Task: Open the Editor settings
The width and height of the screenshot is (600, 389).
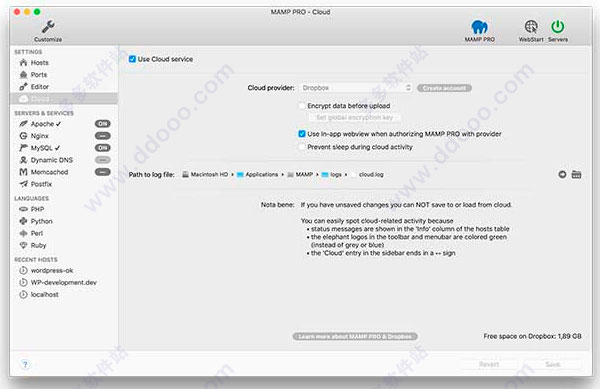Action: click(64, 87)
